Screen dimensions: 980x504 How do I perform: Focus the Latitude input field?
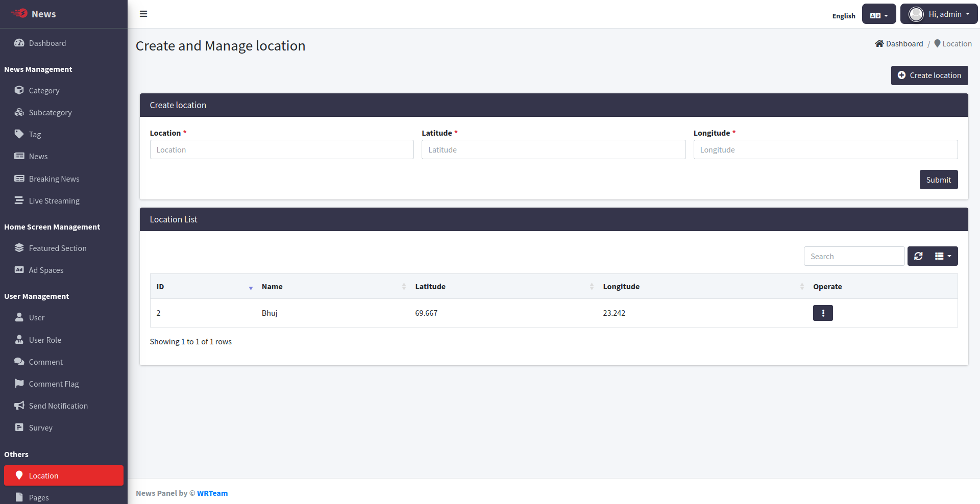(553, 149)
